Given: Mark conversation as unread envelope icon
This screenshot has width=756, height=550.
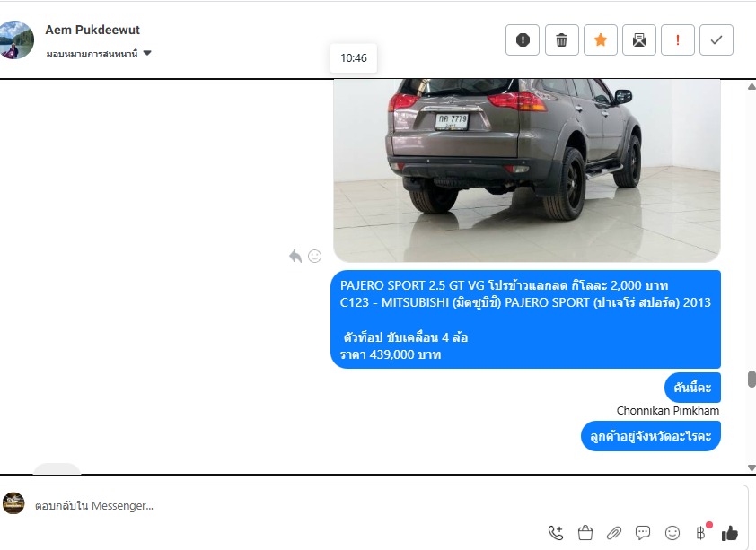Looking at the screenshot, I should coord(639,40).
